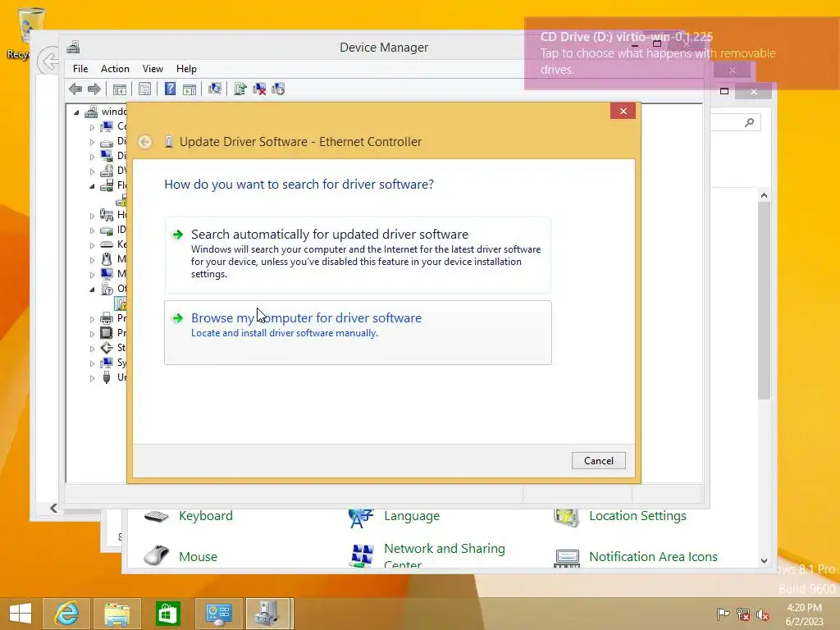Click the Back arrow in Device Manager toolbar

(x=75, y=89)
